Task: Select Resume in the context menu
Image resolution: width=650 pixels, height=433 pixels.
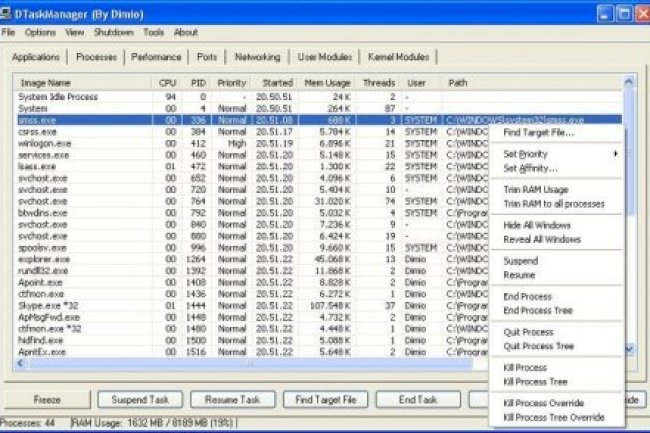Action: 557,275
